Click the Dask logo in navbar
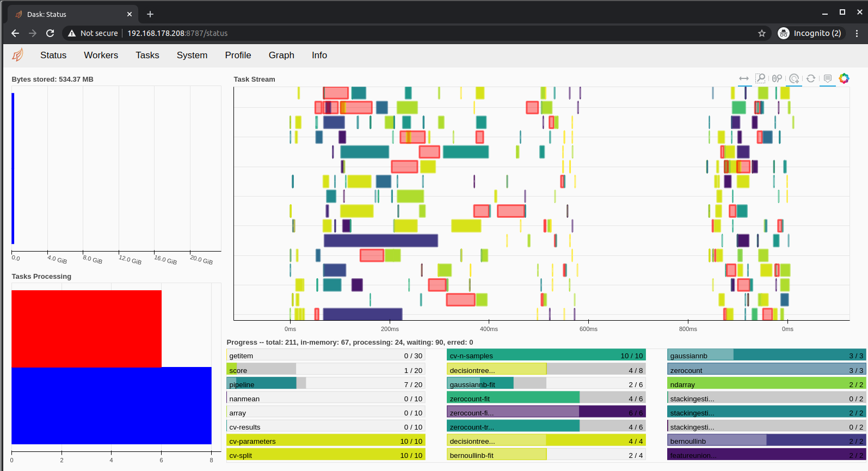Screen dimensions: 868x471 [18, 55]
